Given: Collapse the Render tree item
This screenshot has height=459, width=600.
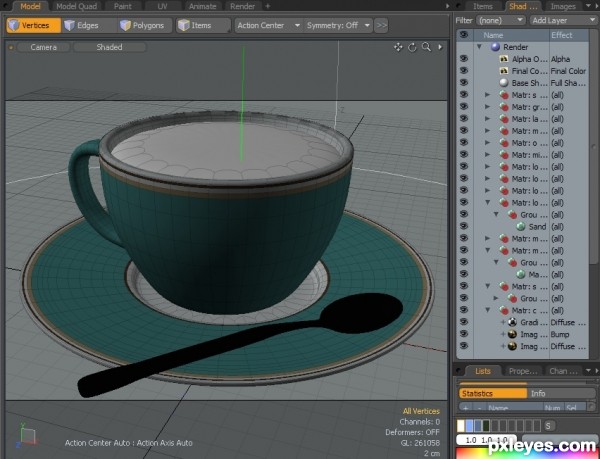Looking at the screenshot, I should 479,47.
